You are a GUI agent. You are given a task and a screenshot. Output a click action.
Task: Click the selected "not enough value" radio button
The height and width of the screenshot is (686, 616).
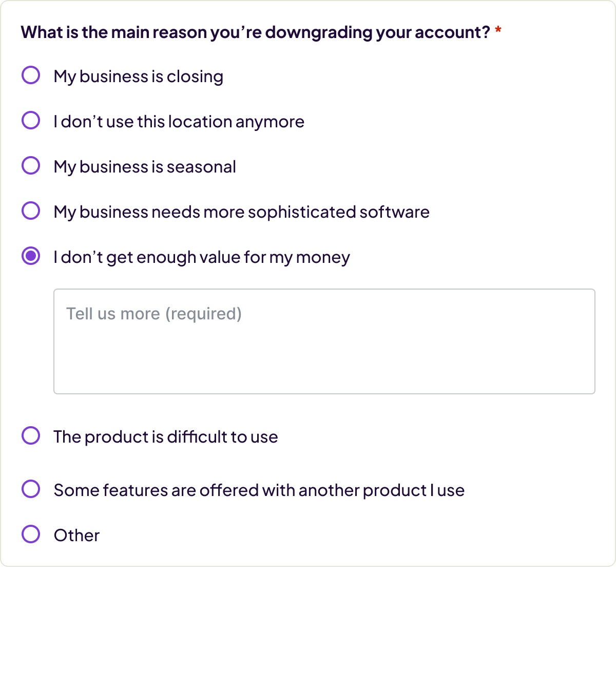[x=31, y=256]
